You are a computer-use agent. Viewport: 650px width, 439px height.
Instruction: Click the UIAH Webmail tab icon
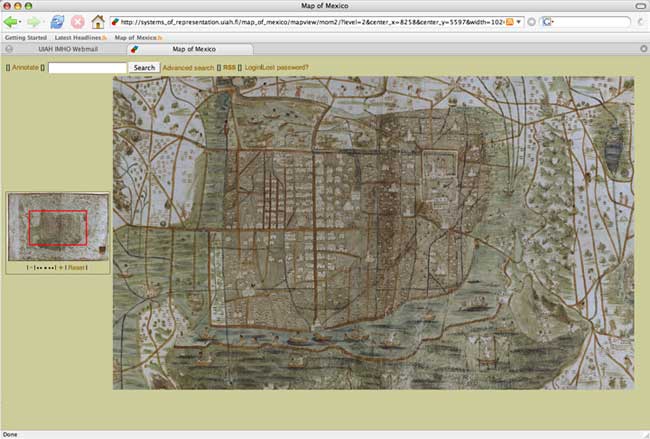(x=9, y=49)
